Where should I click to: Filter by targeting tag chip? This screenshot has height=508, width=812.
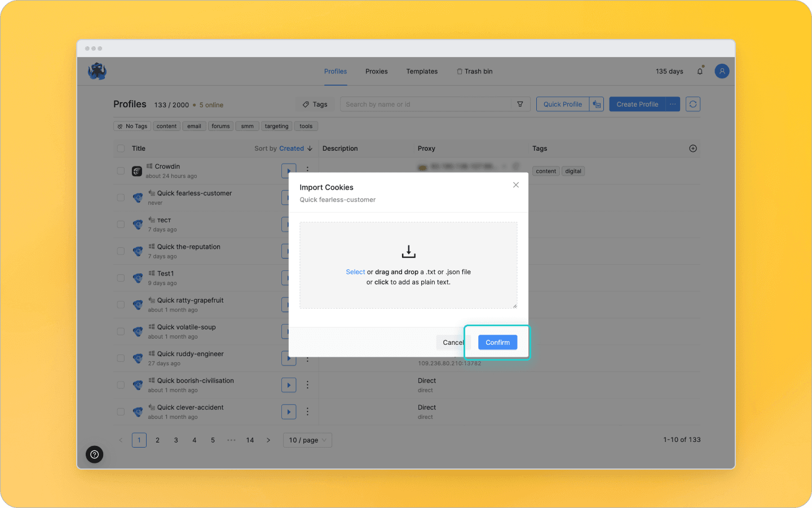click(276, 126)
